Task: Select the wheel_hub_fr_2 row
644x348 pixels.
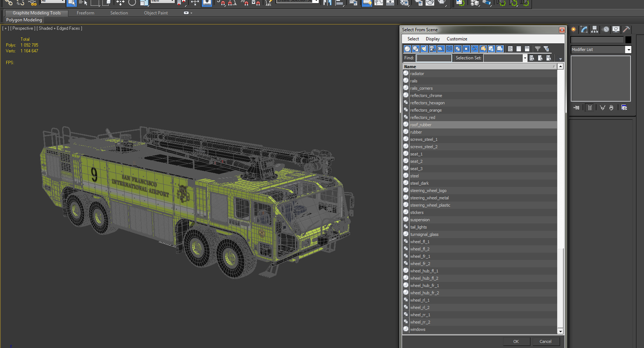Action: (x=480, y=293)
